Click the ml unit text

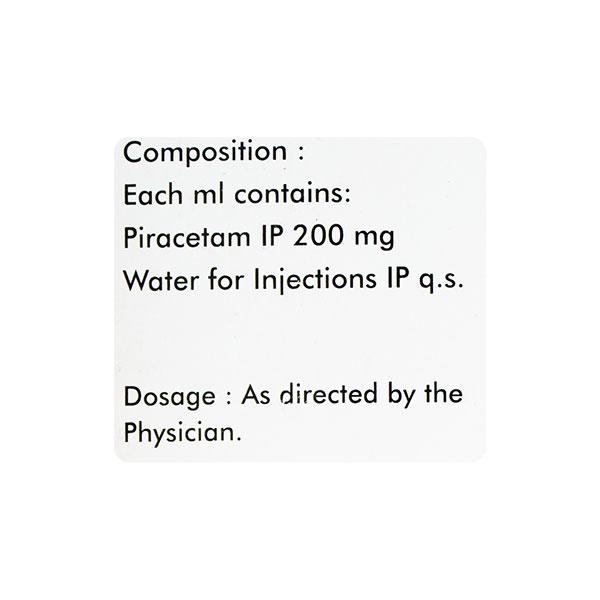pos(208,195)
